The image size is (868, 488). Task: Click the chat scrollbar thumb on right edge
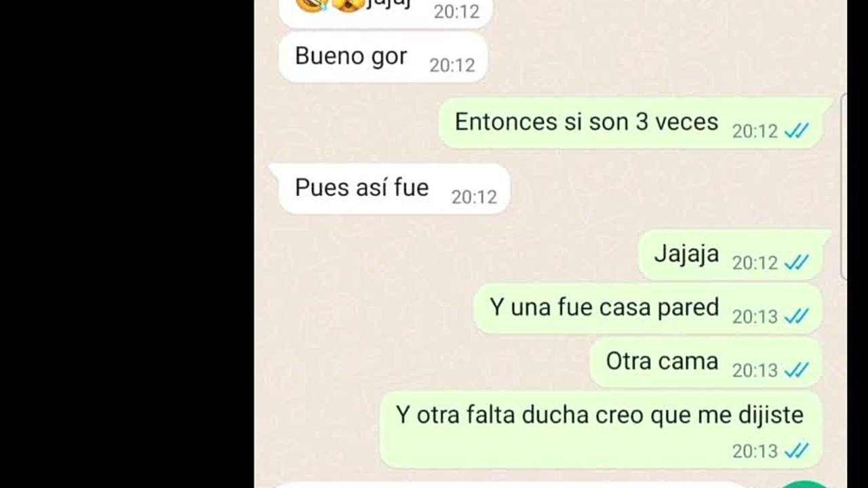tap(844, 186)
